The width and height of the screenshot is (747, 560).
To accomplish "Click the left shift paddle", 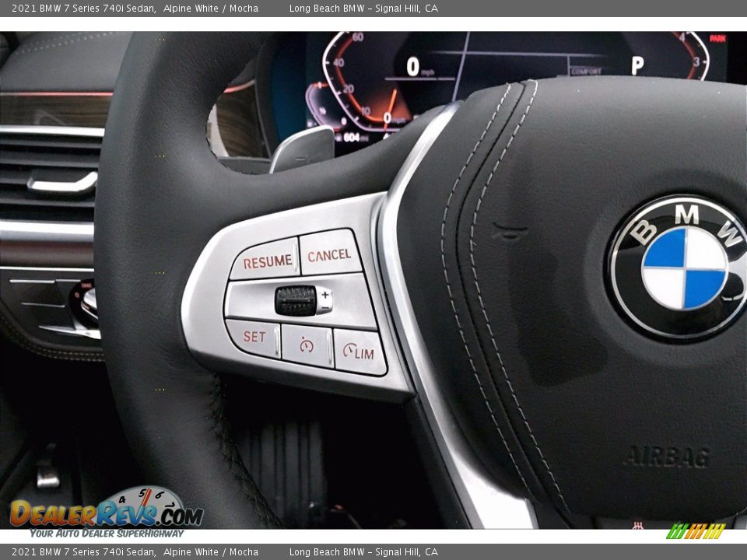I will (x=302, y=148).
